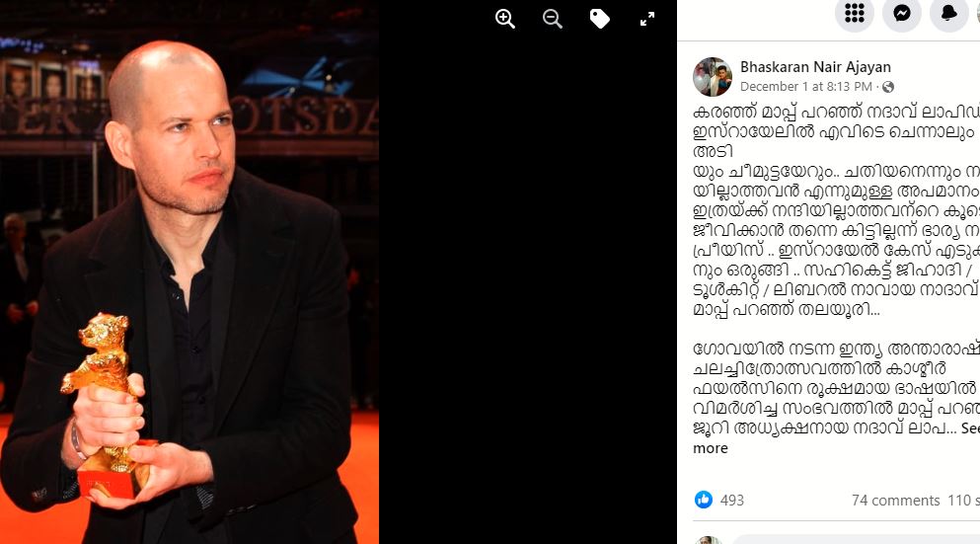View the public audience globe icon
This screenshot has width=980, height=544.
[888, 87]
